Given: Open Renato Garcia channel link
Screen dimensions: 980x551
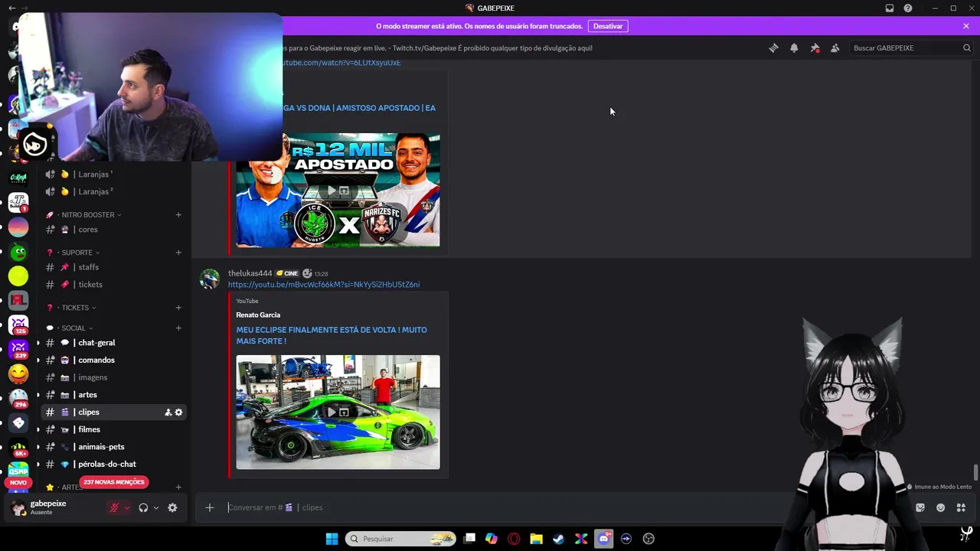Looking at the screenshot, I should [258, 315].
